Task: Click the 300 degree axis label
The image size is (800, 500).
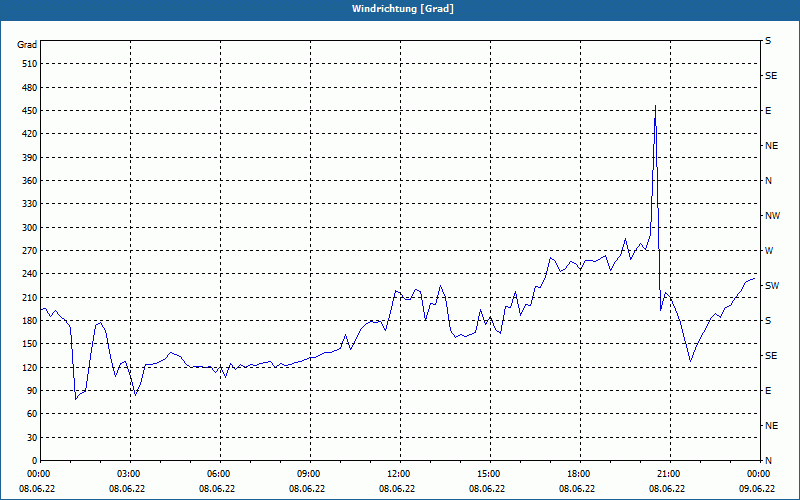Action: click(30, 228)
